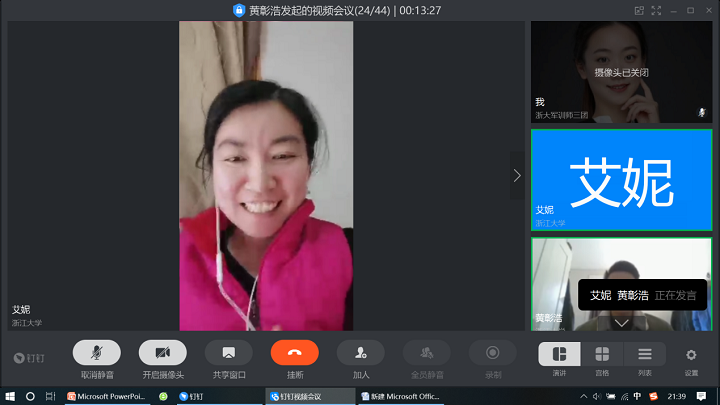Turn on camera with 开启摄像头
The image size is (720, 405).
click(162, 353)
